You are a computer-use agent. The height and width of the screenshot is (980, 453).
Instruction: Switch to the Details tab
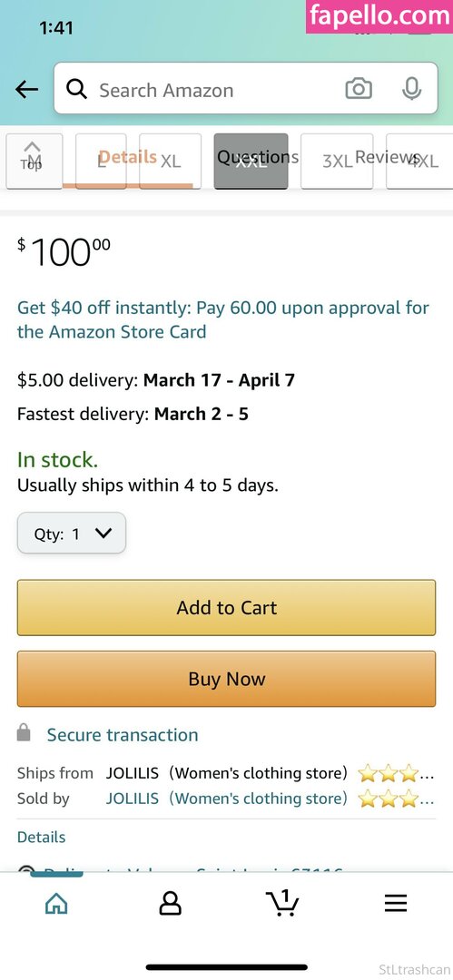pos(128,157)
